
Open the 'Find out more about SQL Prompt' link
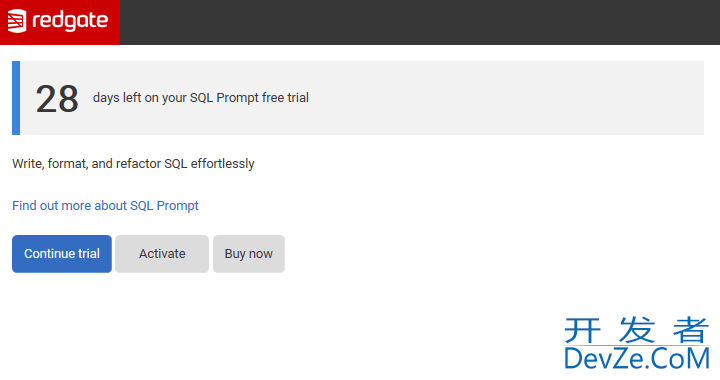point(105,206)
